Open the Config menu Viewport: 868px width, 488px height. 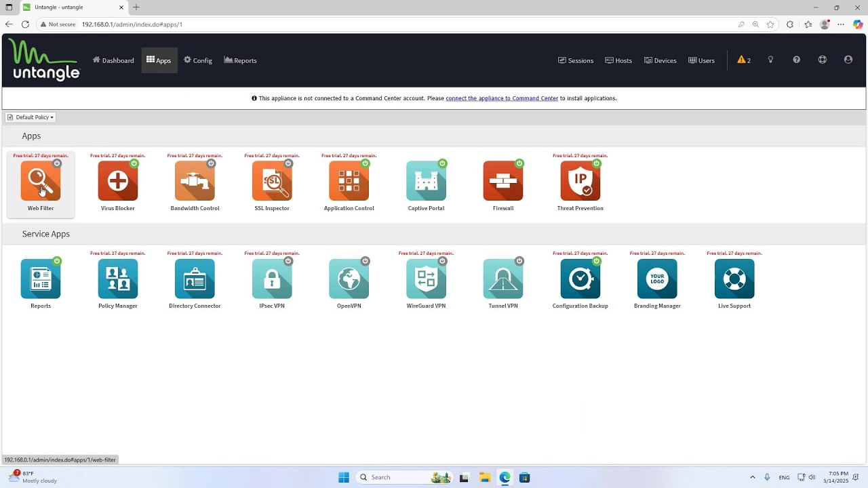(x=198, y=60)
